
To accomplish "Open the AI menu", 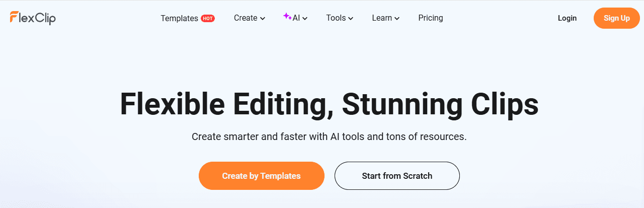I will point(295,18).
